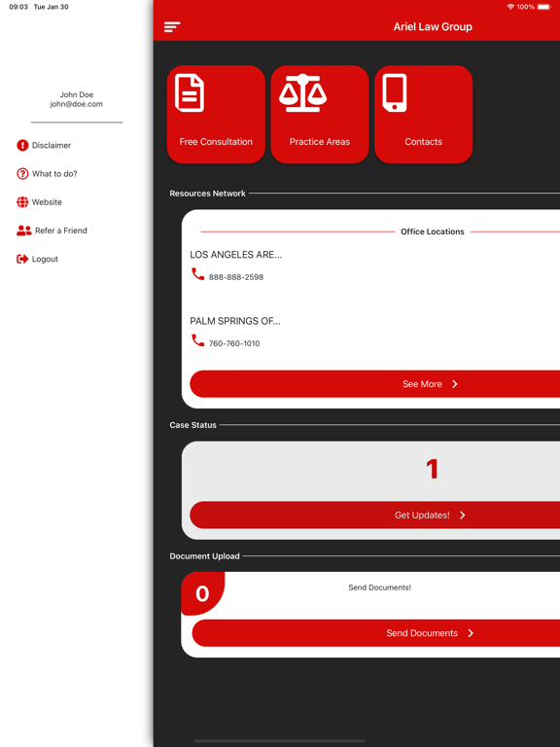Open the Practice Areas tile
560x747 pixels.
[x=320, y=115]
